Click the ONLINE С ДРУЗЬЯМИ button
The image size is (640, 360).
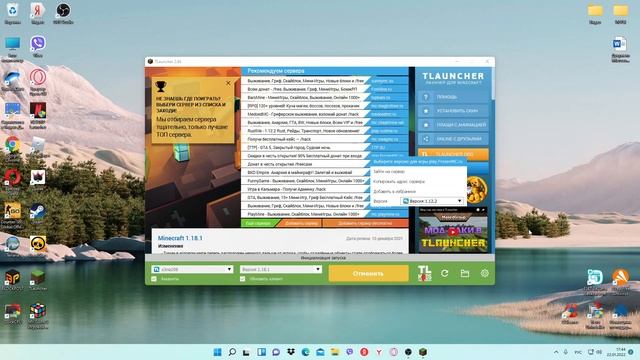[x=453, y=139]
